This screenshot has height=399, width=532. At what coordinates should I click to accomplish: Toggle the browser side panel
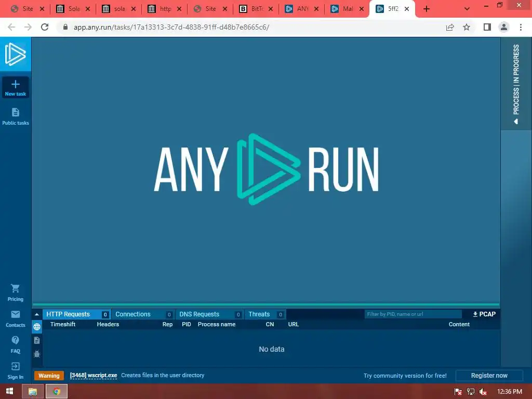[x=487, y=27]
